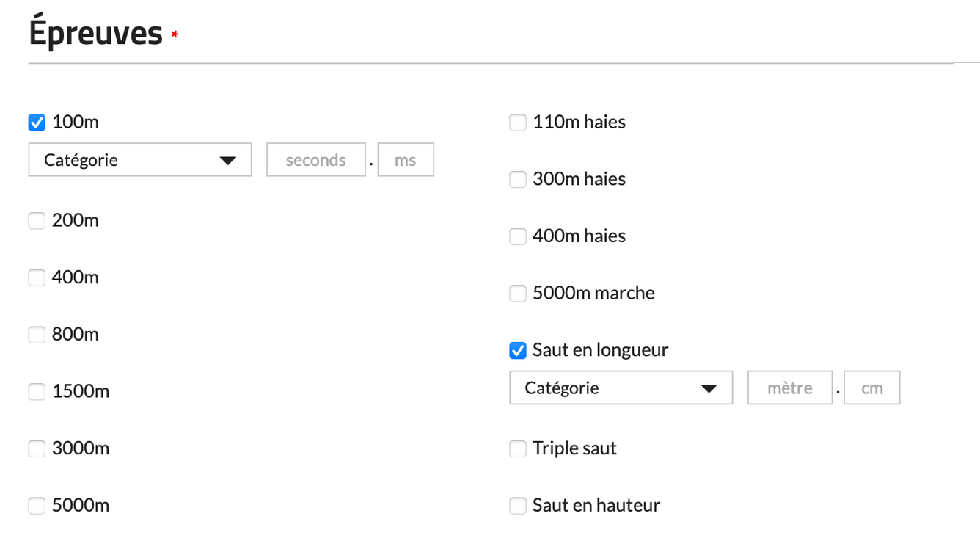Check the Saut en hauteur checkbox
The width and height of the screenshot is (980, 538).
(x=518, y=506)
